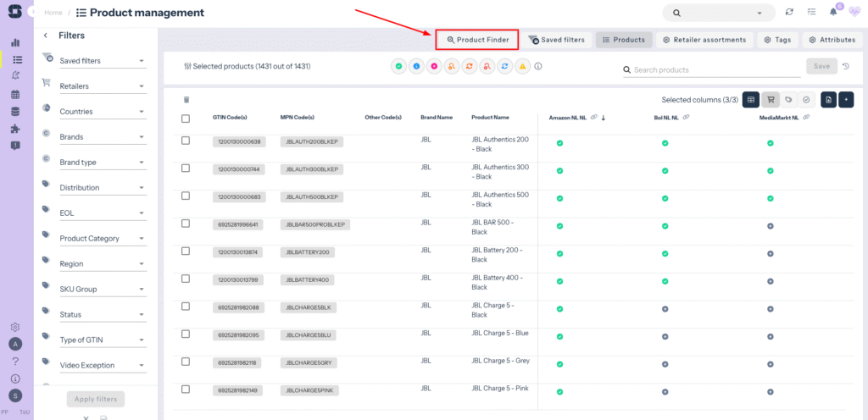Click the Home breadcrumb link
Screen dimensions: 868x420
coord(53,13)
